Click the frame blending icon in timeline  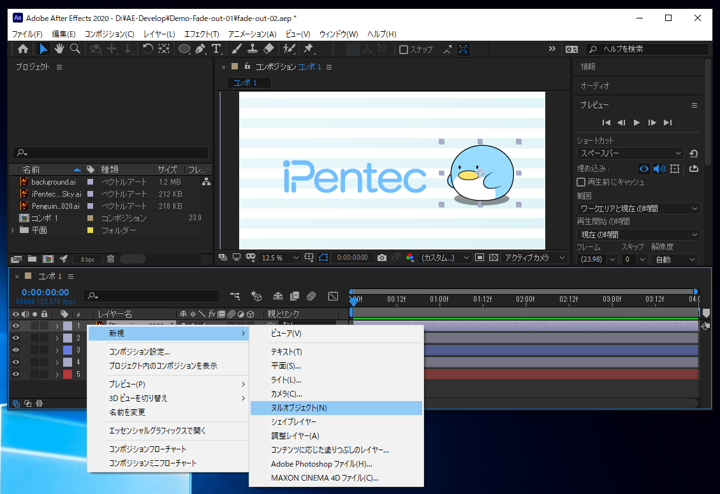pyautogui.click(x=294, y=296)
